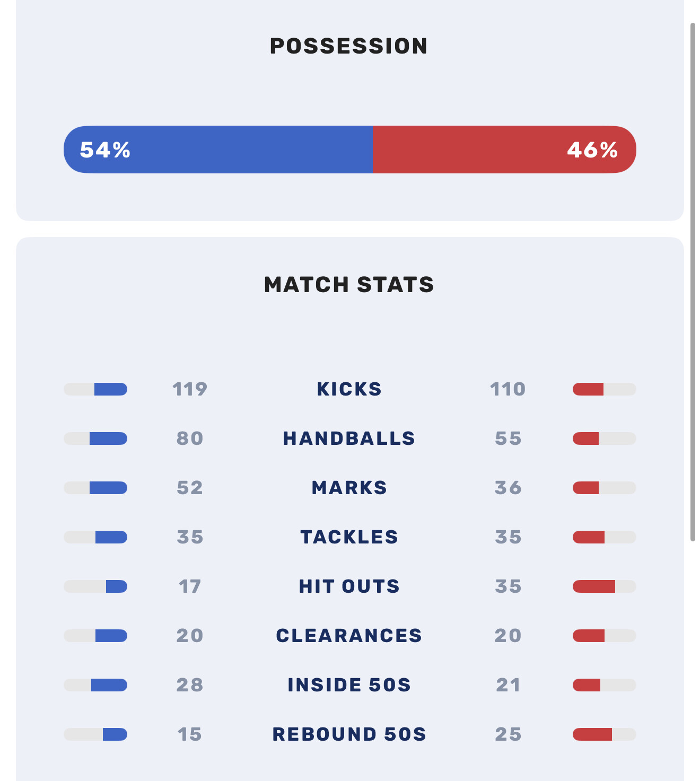Tap the blue bar for Handballs 80
The width and height of the screenshot is (700, 781).
[108, 438]
